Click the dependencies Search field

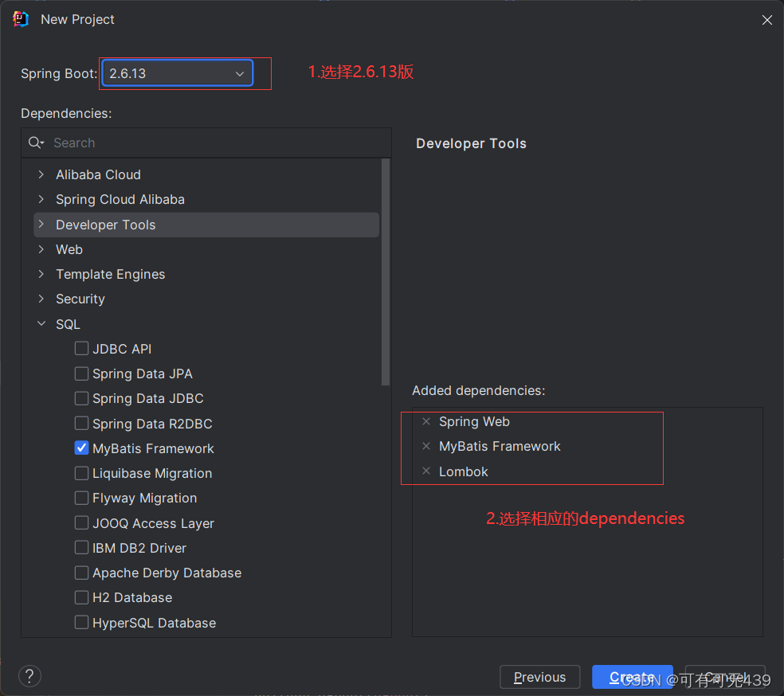[206, 143]
